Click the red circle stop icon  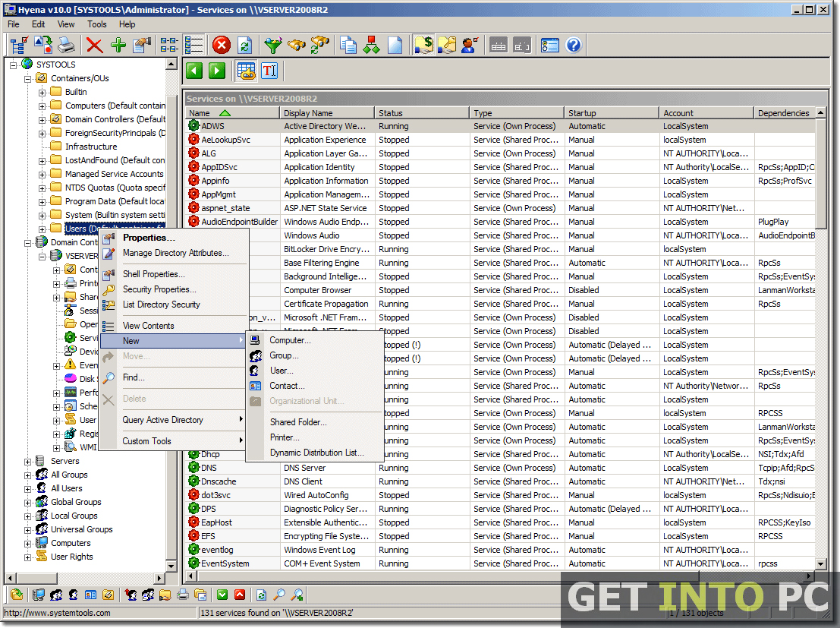(222, 45)
